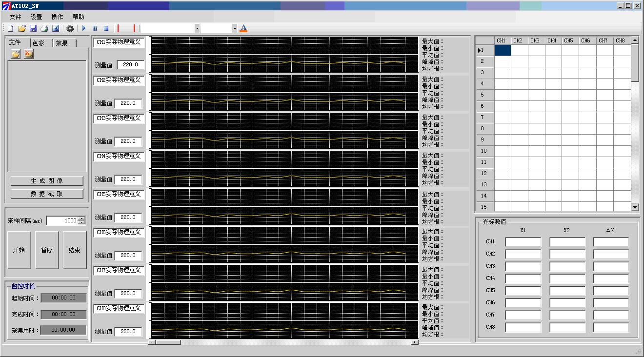Screen dimensions: 644x357
Task: Open the 帮助 menu
Action: [x=78, y=17]
